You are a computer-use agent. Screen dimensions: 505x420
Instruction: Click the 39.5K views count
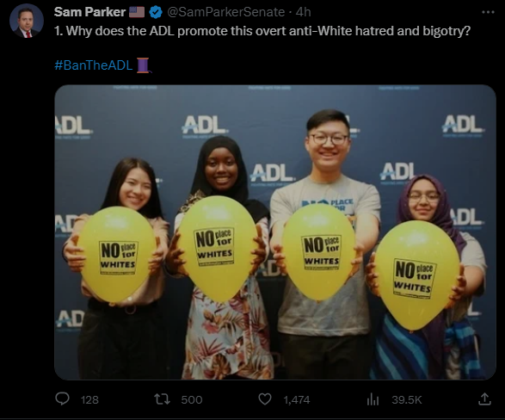[407, 399]
